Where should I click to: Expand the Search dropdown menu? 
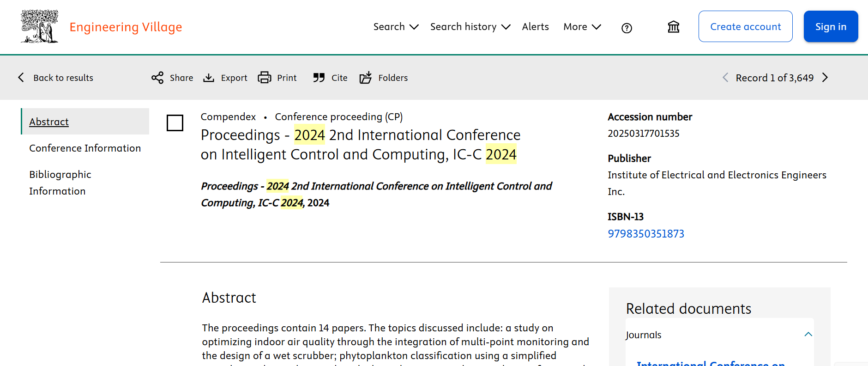tap(396, 27)
